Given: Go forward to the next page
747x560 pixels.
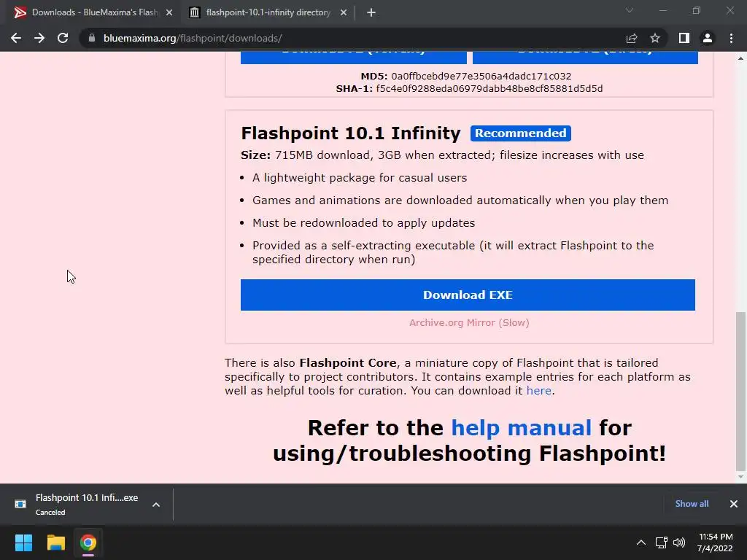Looking at the screenshot, I should point(39,38).
